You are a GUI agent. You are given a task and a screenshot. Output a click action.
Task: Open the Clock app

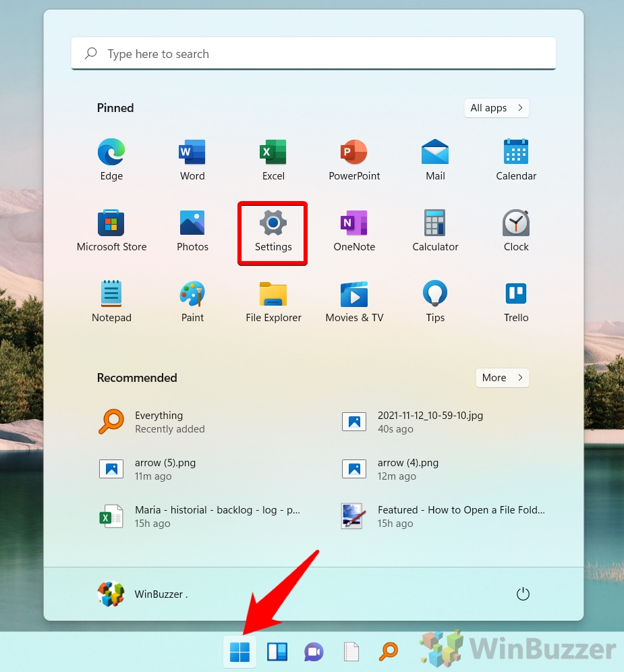click(516, 231)
